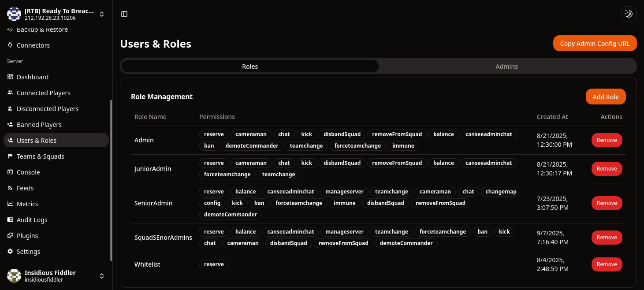Remove the SeniorAdmin role
Viewport: 644px width, 290px height.
click(607, 203)
